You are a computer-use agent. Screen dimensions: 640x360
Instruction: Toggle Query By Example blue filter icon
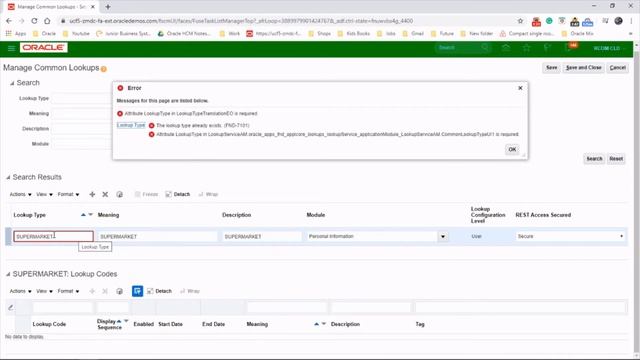pyautogui.click(x=138, y=291)
